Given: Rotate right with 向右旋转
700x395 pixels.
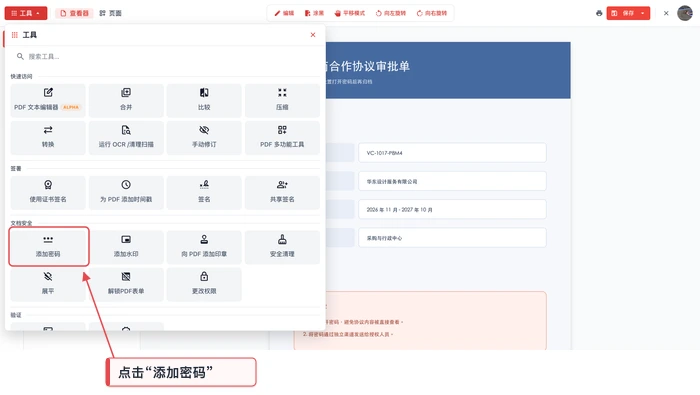Looking at the screenshot, I should pyautogui.click(x=432, y=13).
